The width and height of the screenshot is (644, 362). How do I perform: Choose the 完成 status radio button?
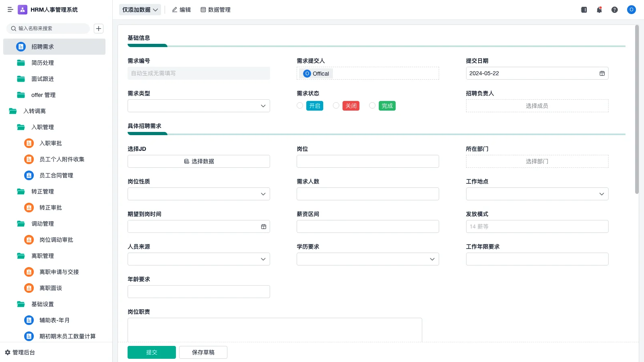(x=372, y=105)
